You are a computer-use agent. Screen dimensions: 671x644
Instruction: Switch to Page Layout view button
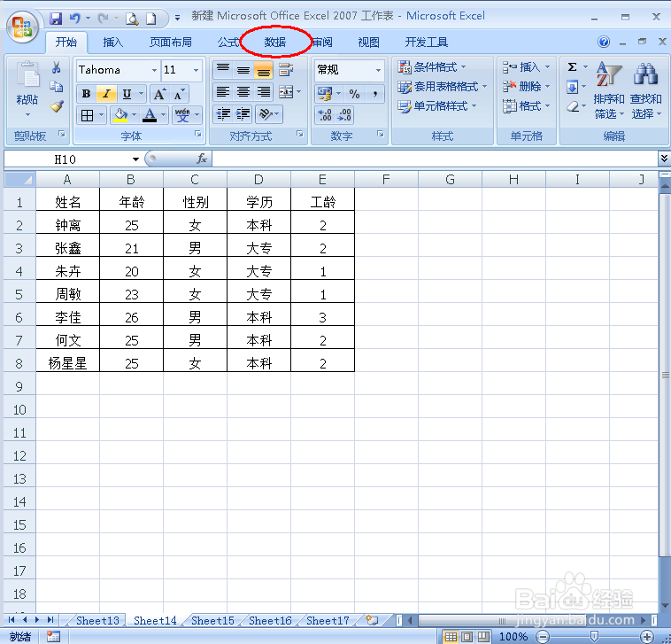[x=467, y=637]
